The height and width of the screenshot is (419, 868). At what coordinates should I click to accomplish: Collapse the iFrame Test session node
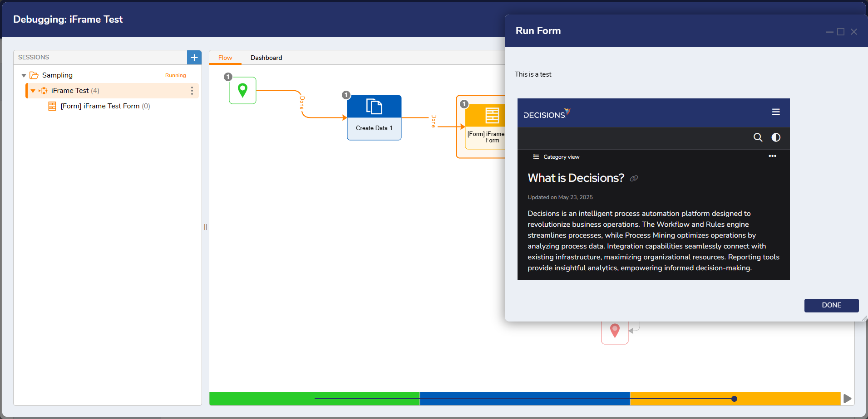tap(33, 91)
